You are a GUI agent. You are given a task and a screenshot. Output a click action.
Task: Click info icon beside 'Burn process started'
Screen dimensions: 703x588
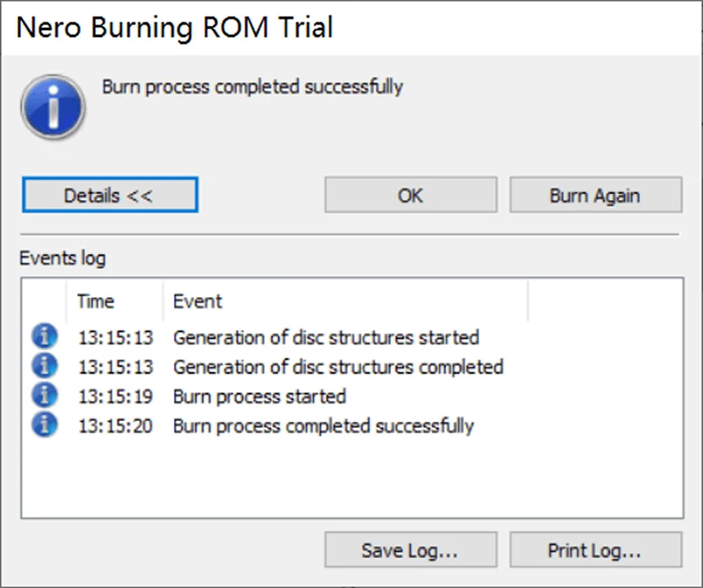(x=45, y=396)
